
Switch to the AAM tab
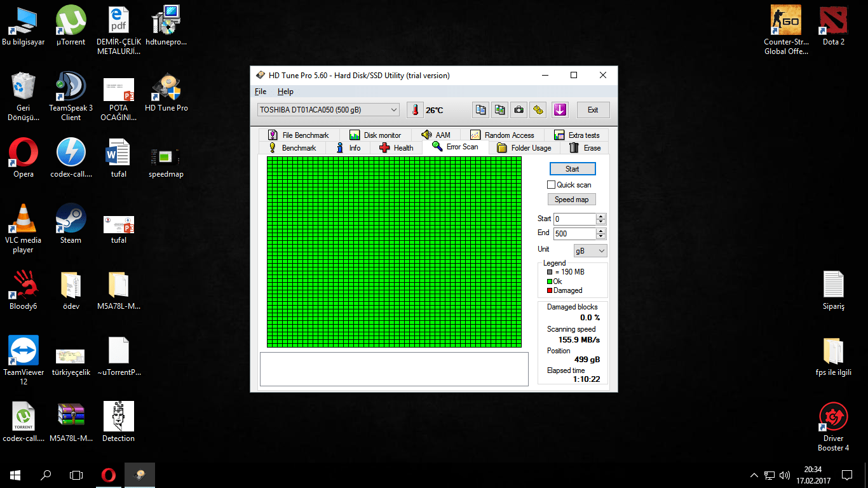(436, 135)
